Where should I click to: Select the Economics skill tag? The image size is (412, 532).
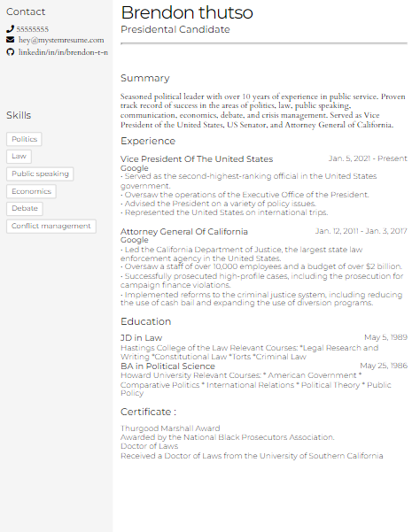[x=31, y=191]
